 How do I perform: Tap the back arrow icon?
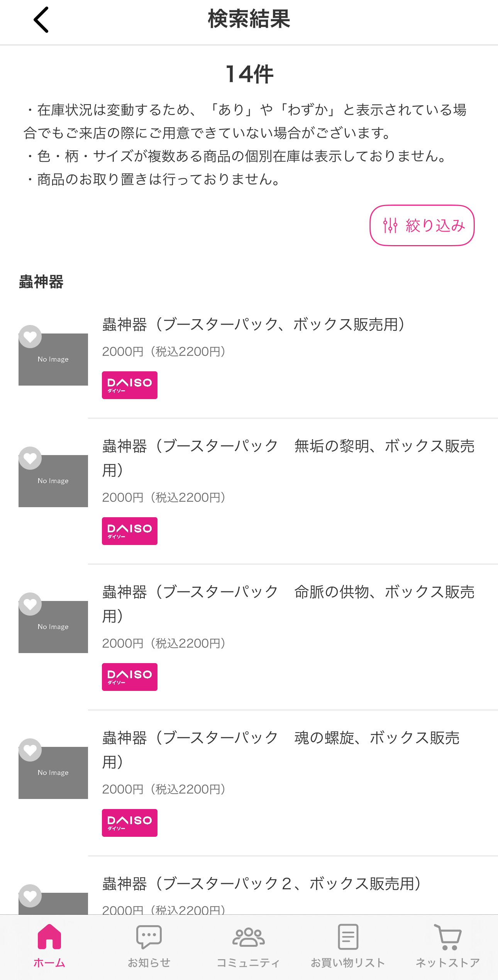[41, 20]
